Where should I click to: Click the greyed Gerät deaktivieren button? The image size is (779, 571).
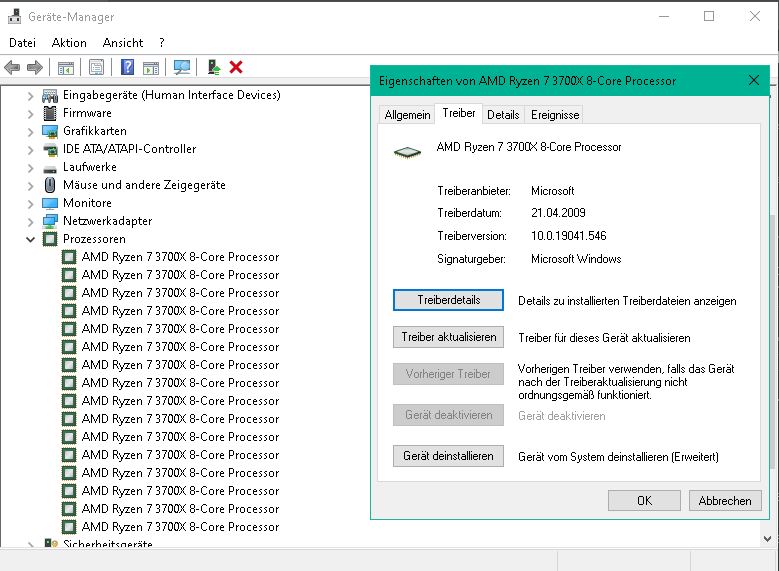[449, 415]
